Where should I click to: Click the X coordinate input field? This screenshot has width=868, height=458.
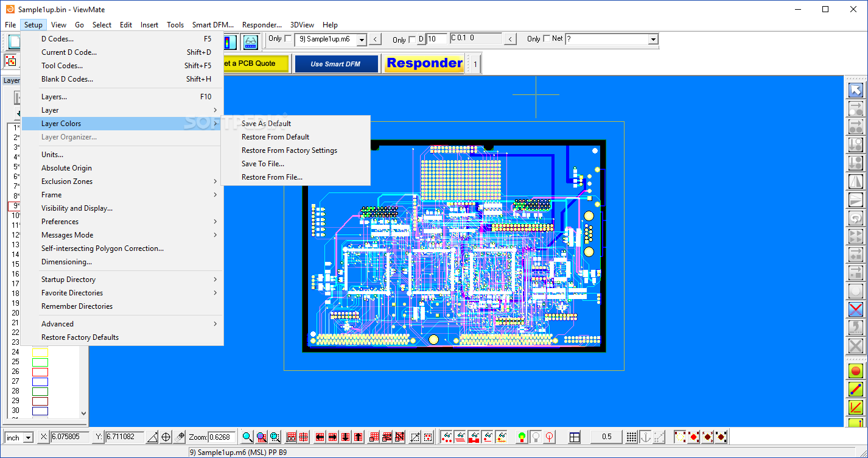click(x=69, y=437)
